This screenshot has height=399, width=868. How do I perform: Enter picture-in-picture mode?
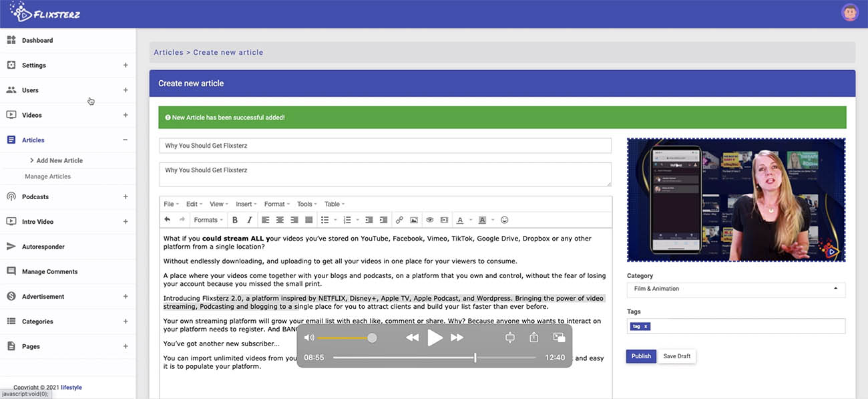(560, 338)
